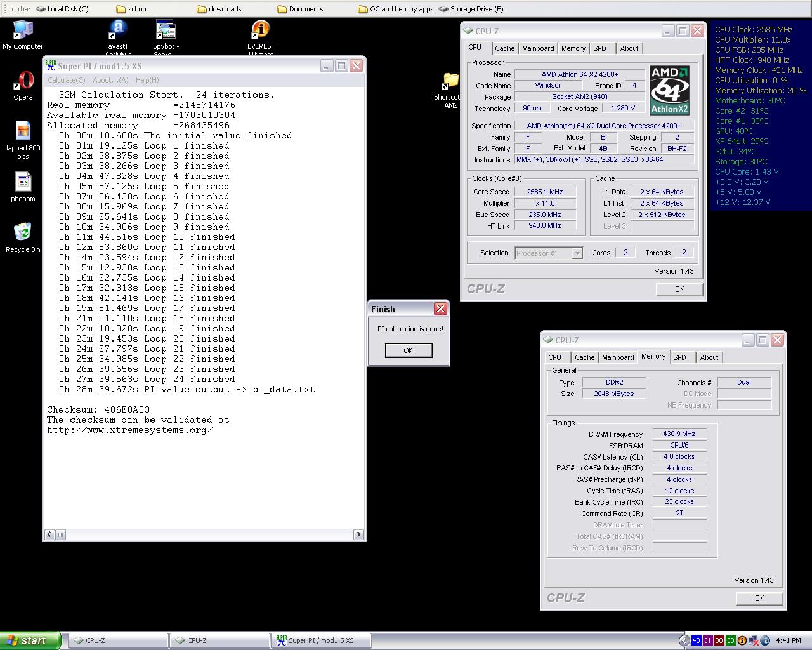Open the school folder in toolbar
This screenshot has width=812, height=650.
132,9
